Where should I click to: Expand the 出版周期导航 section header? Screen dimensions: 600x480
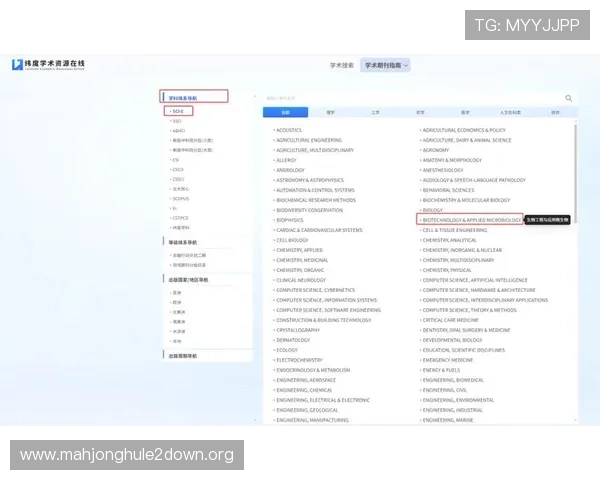tap(183, 356)
